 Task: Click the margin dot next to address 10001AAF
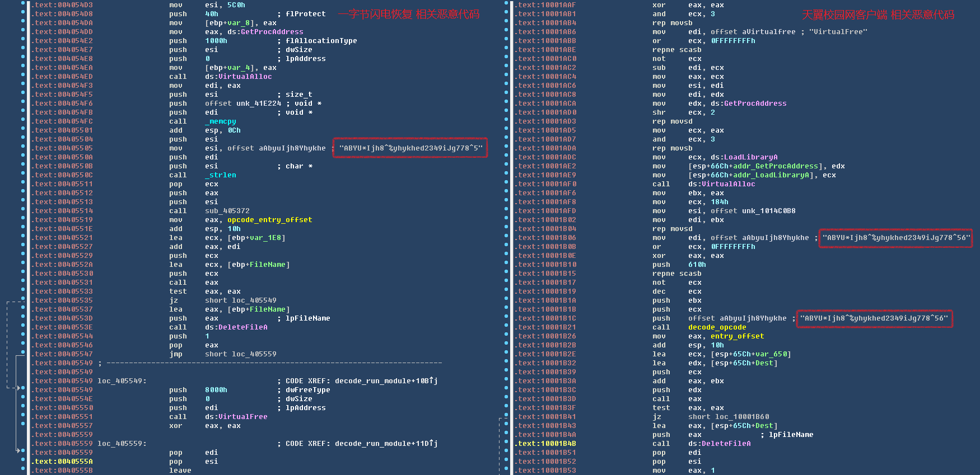(x=507, y=5)
